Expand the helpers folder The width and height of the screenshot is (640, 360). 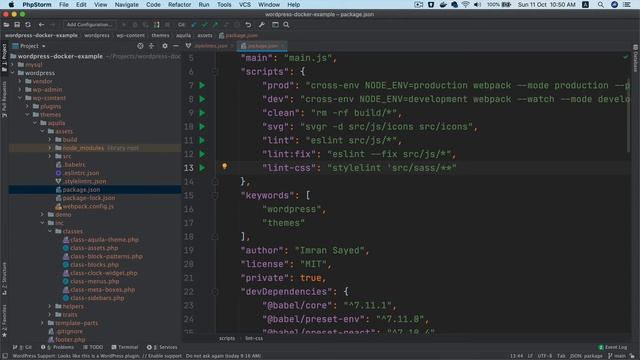click(50, 306)
